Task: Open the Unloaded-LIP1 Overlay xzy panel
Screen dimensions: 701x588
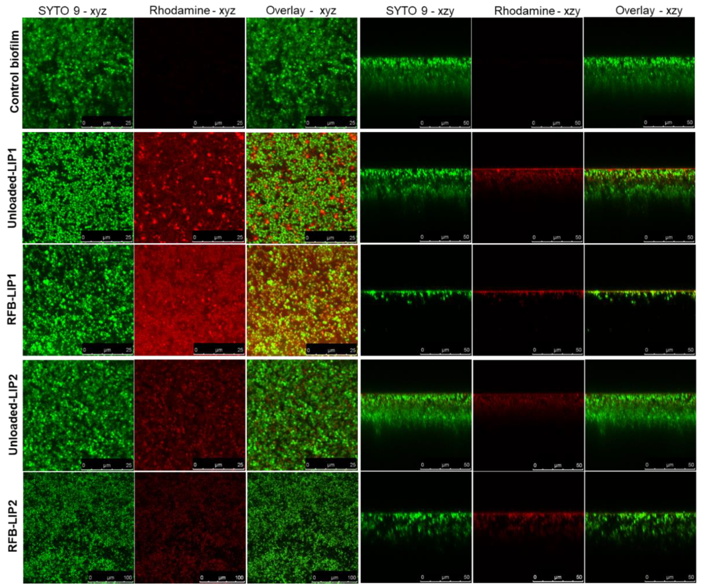Action: tap(640, 187)
